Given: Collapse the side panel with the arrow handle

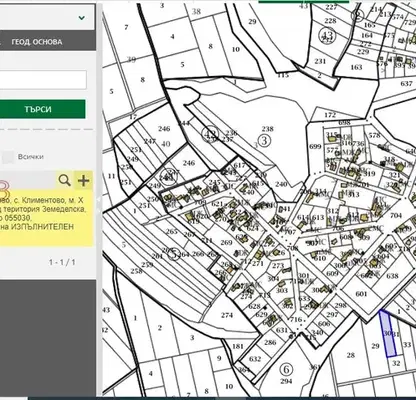Looking at the screenshot, I should (99, 199).
